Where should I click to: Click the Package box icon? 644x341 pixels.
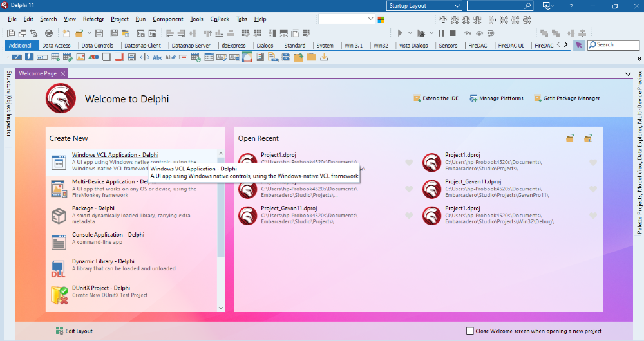[x=59, y=216]
